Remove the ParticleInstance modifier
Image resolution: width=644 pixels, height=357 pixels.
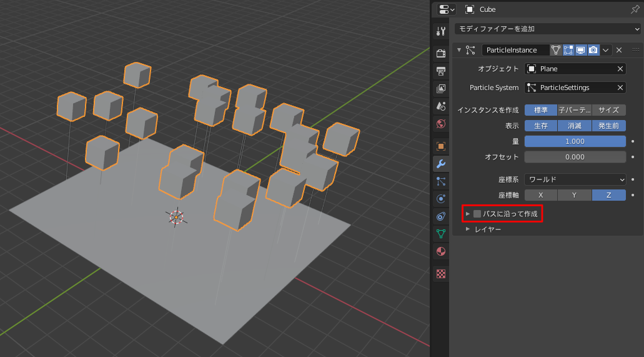(x=619, y=50)
